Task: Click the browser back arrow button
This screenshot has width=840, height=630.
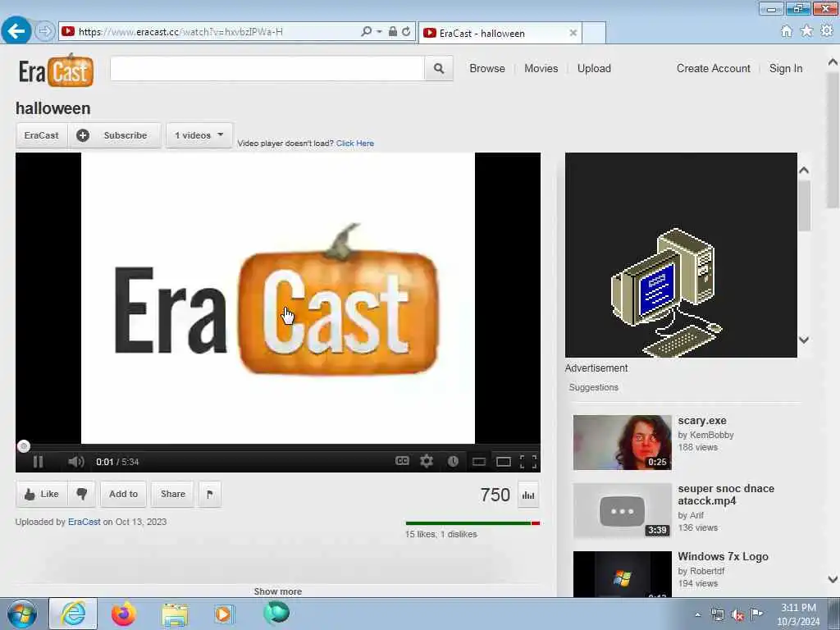Action: coord(16,31)
